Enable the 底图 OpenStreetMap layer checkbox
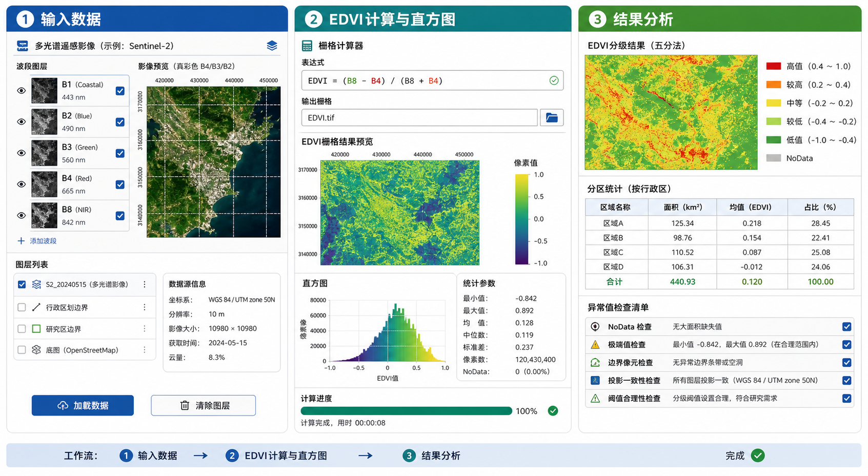 coord(22,350)
